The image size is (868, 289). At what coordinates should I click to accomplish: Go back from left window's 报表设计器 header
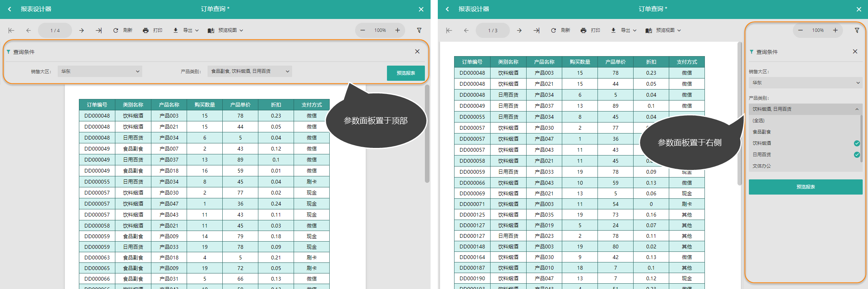[x=9, y=9]
